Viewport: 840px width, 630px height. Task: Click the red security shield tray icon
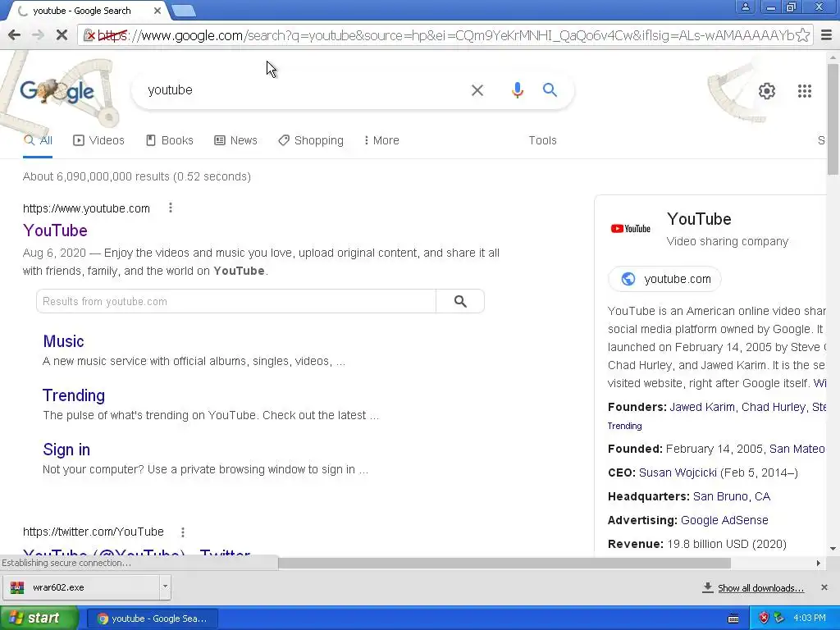(764, 619)
